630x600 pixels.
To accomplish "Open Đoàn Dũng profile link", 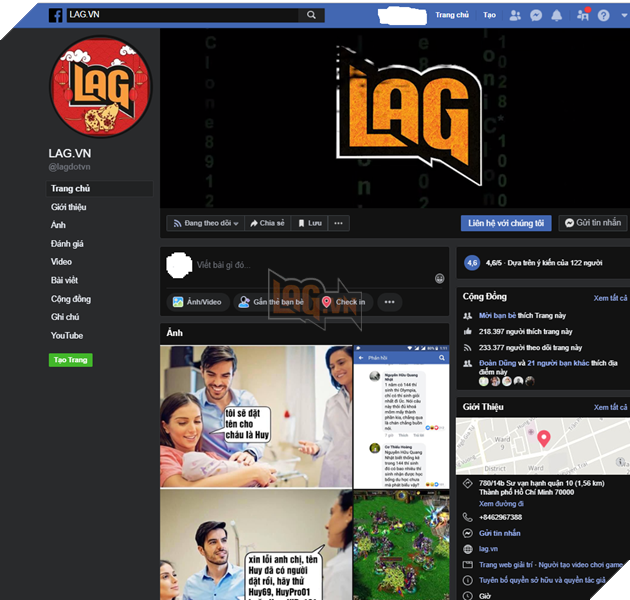I will [497, 363].
